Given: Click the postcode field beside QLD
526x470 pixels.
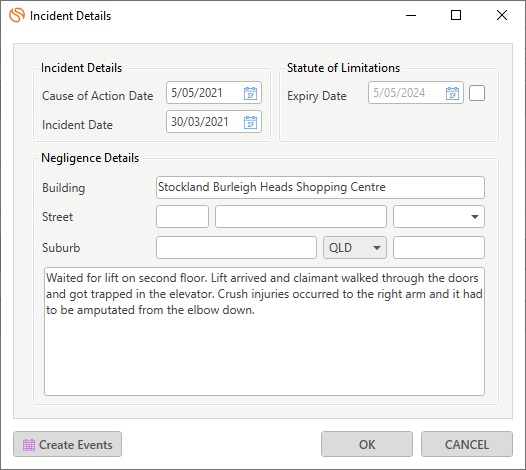Looking at the screenshot, I should pyautogui.click(x=439, y=248).
